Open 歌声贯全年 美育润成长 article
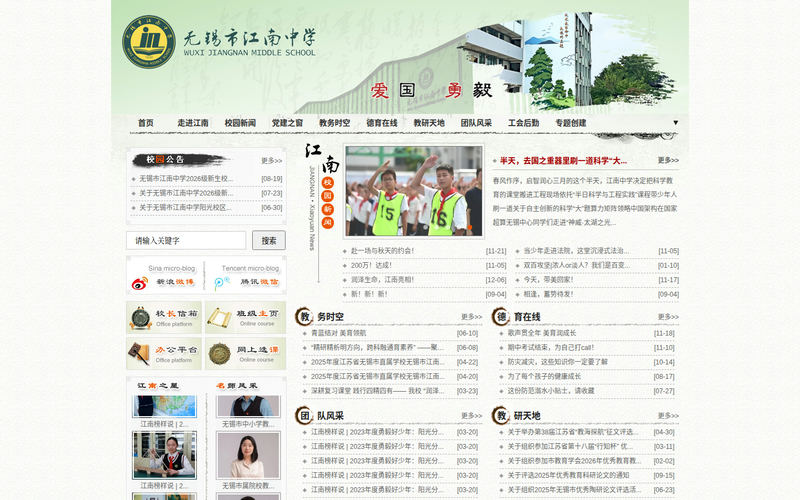This screenshot has width=800, height=500. [541, 333]
